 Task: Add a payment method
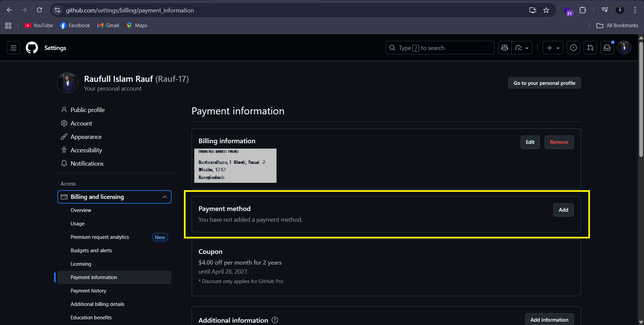[563, 210]
